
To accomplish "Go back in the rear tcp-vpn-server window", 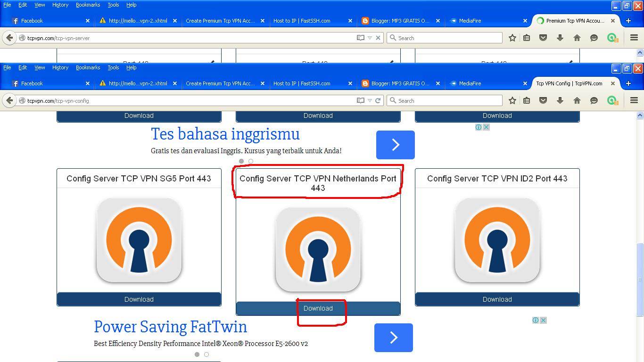I will 9,38.
